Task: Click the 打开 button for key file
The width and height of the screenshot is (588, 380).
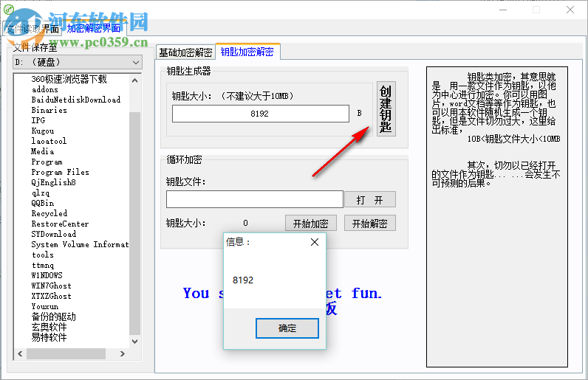Action: tap(370, 200)
